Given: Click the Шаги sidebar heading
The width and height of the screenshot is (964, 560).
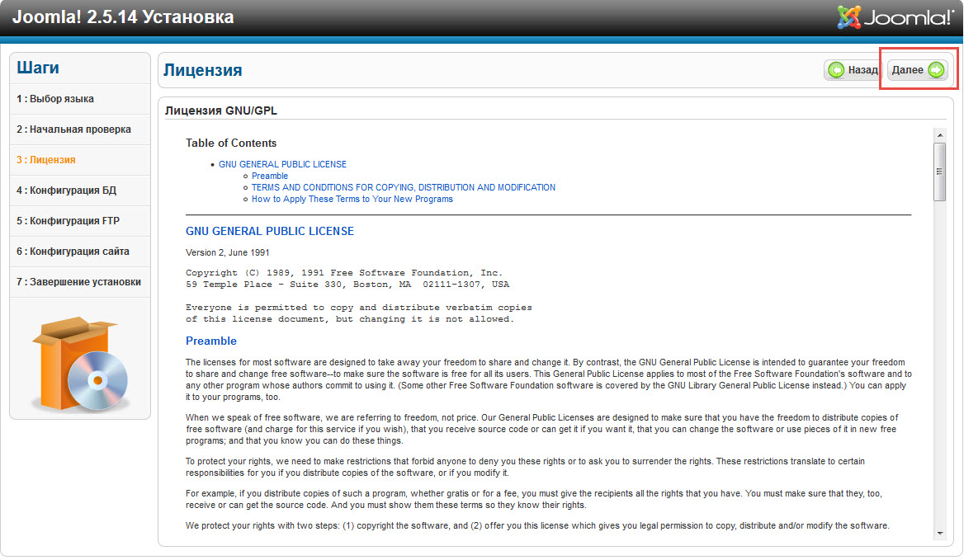Looking at the screenshot, I should (x=38, y=68).
